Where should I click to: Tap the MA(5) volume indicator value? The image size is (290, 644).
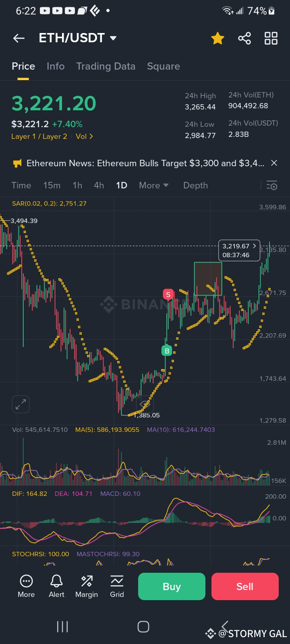pyautogui.click(x=107, y=430)
